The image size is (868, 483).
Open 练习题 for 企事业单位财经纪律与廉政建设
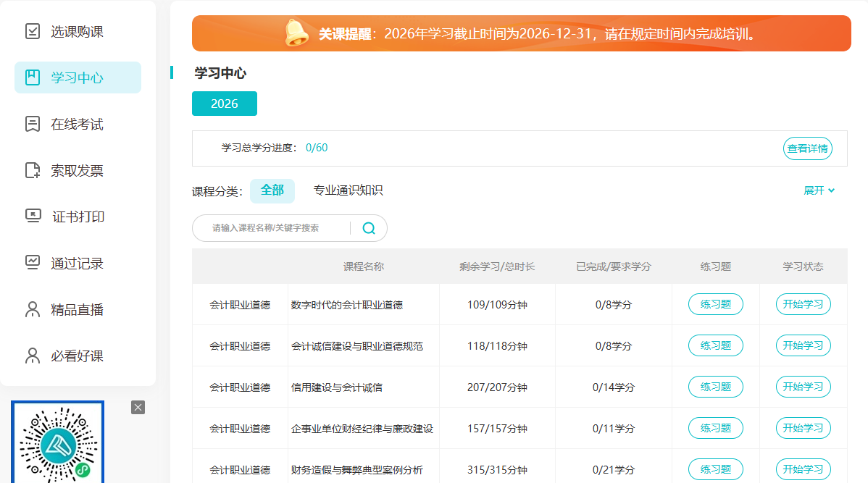tap(715, 428)
